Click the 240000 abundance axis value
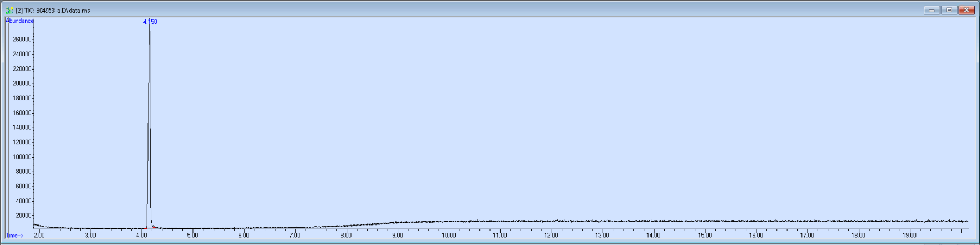The width and height of the screenshot is (980, 245). [22, 54]
